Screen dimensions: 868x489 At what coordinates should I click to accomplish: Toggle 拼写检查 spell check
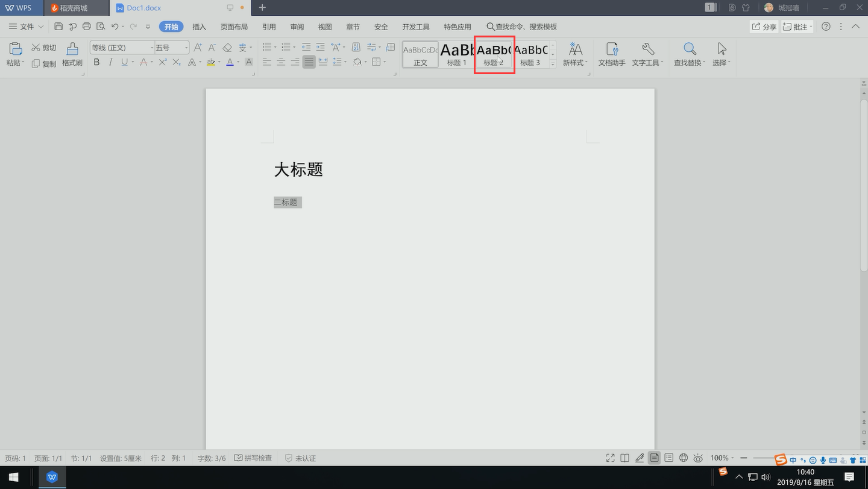point(253,458)
